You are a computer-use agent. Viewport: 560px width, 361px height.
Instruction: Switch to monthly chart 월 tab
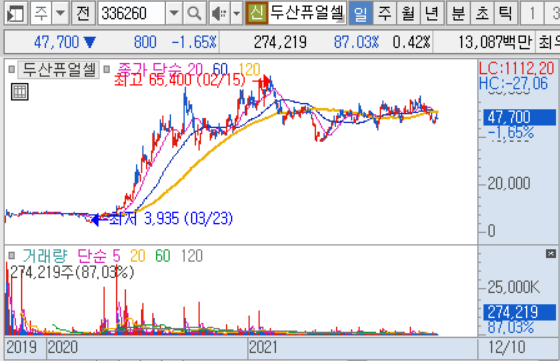pyautogui.click(x=408, y=13)
